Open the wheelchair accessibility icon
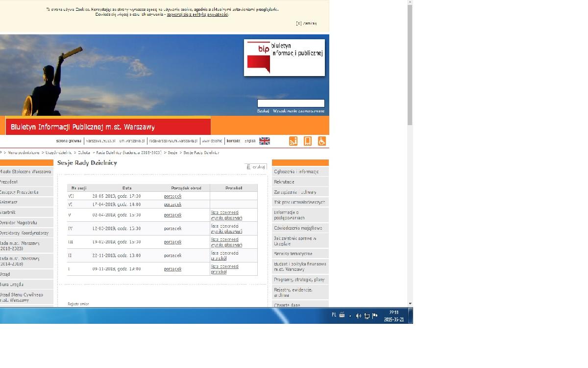 coord(322,141)
